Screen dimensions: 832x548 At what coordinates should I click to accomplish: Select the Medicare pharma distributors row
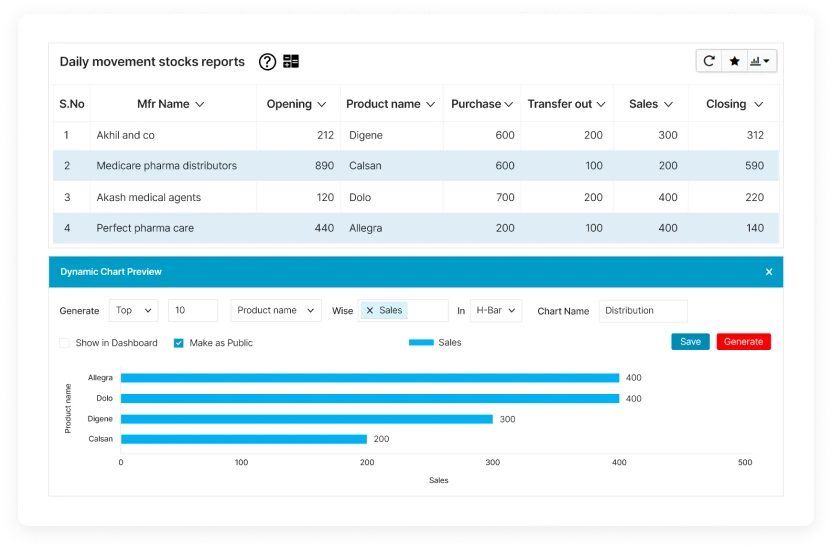pos(166,166)
